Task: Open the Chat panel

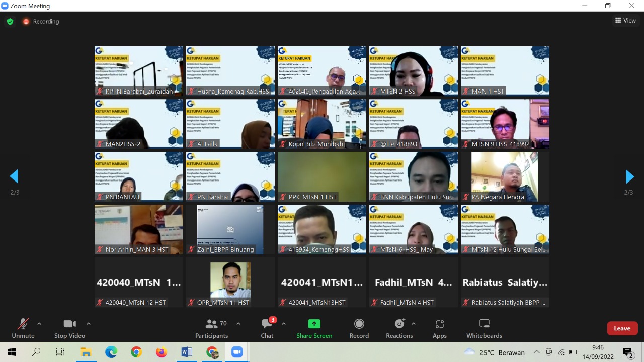Action: [x=267, y=328]
